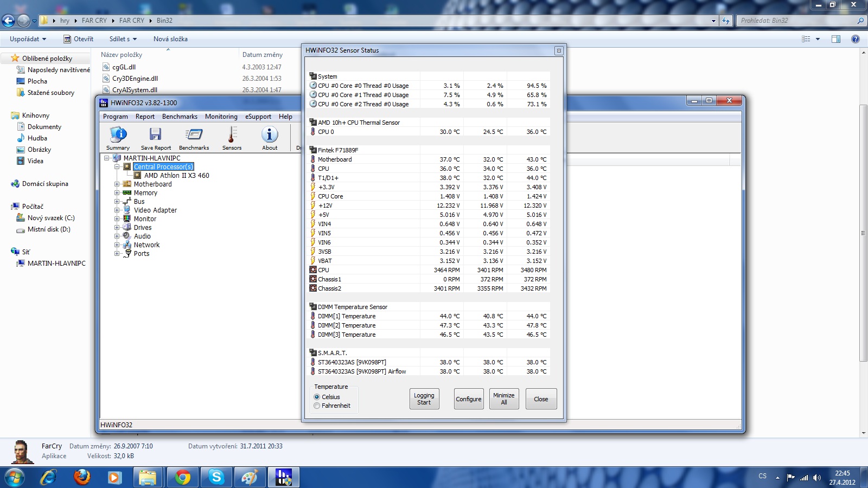Select cgGL.dll in the file list
The image size is (868, 488).
tap(124, 67)
